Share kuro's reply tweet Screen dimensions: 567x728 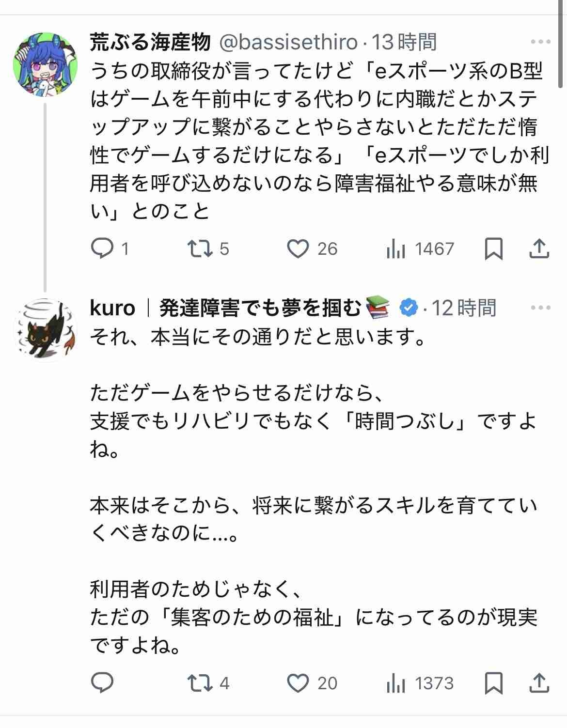(x=539, y=683)
